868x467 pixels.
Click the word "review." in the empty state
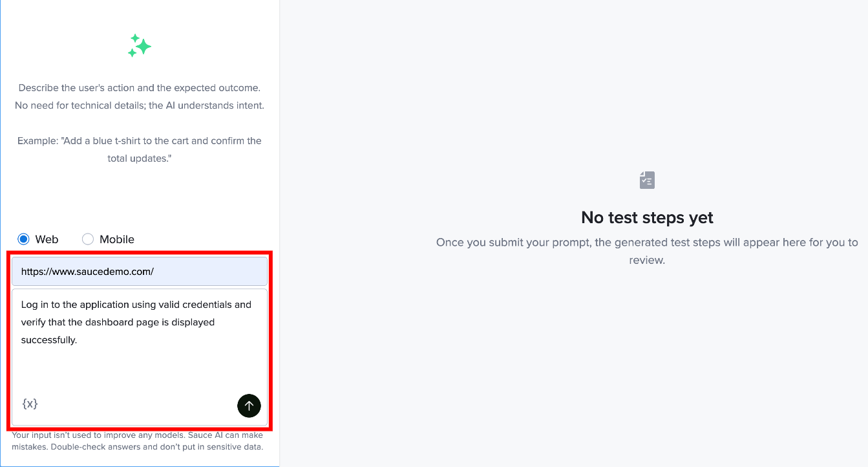[647, 260]
